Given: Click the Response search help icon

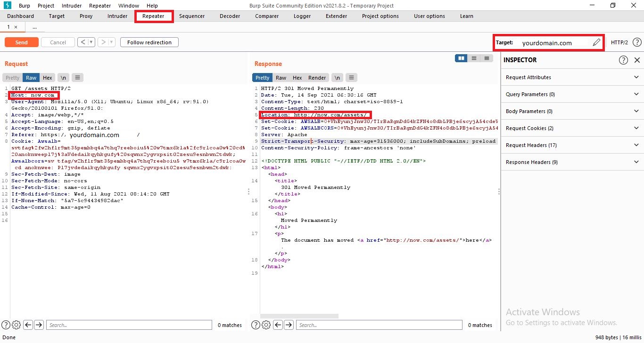Looking at the screenshot, I should [x=256, y=325].
